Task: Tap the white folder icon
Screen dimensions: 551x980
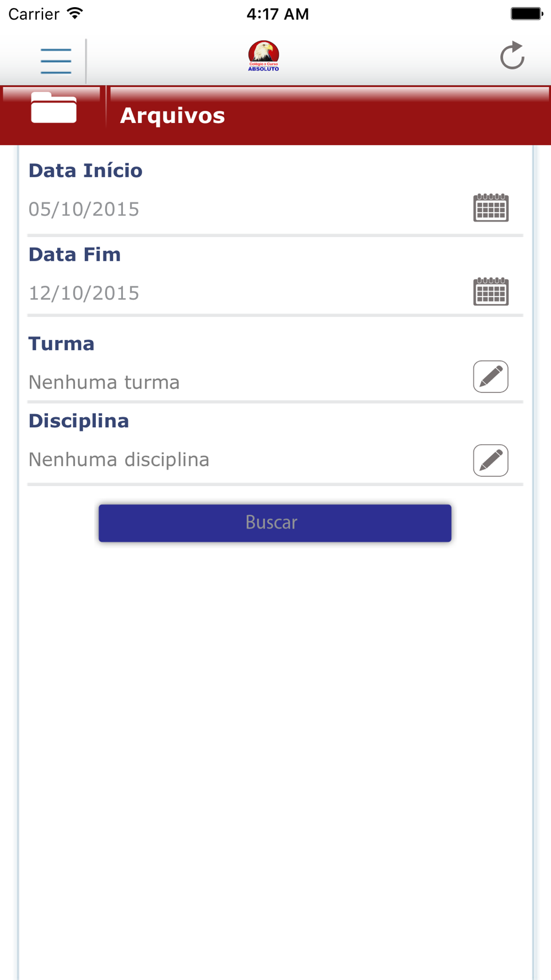Action: [x=53, y=107]
